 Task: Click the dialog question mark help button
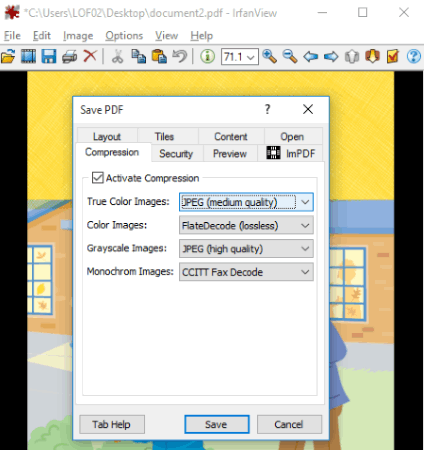(x=267, y=109)
